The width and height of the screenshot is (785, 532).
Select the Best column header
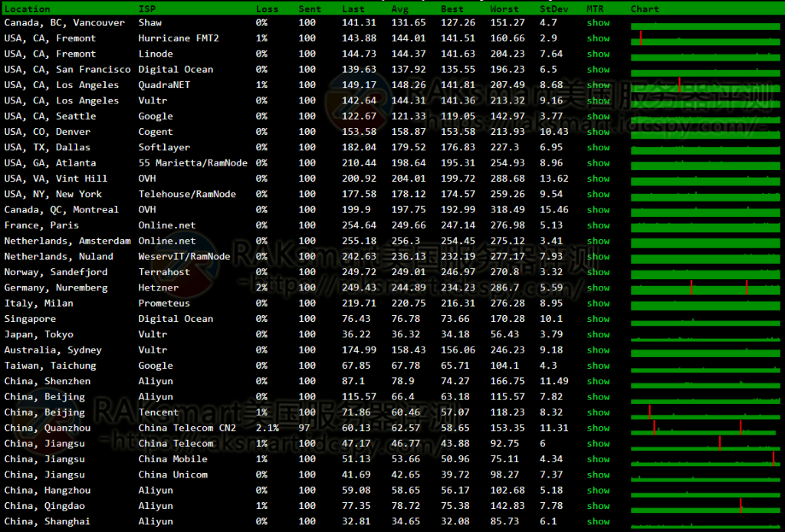coord(452,9)
